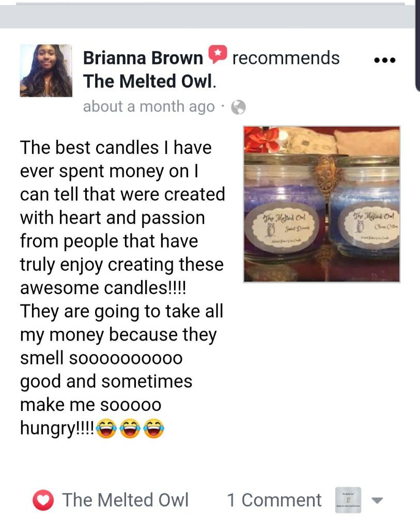This screenshot has width=420, height=517.
Task: Expand the dropdown arrow beside comment avatar
Action: tap(378, 500)
